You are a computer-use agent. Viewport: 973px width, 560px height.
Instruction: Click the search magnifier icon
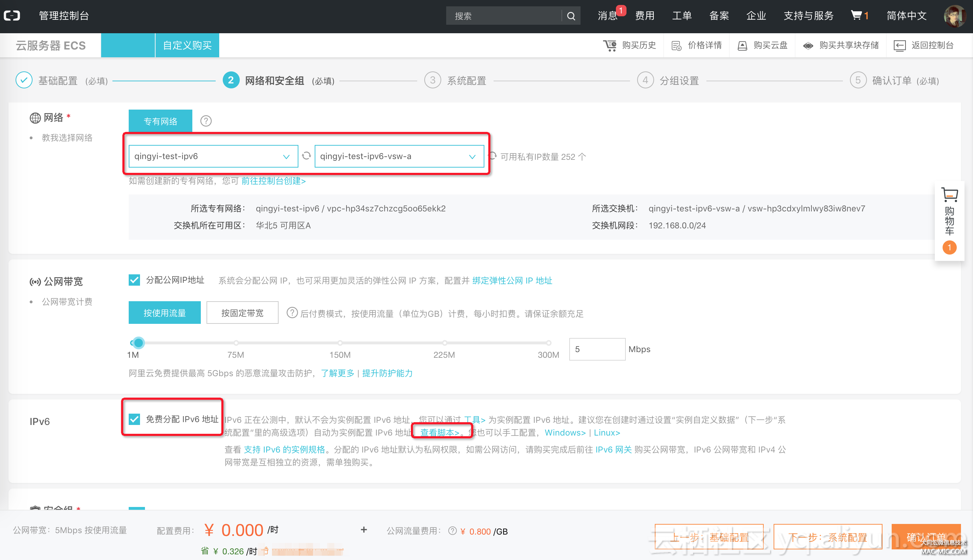(x=571, y=16)
